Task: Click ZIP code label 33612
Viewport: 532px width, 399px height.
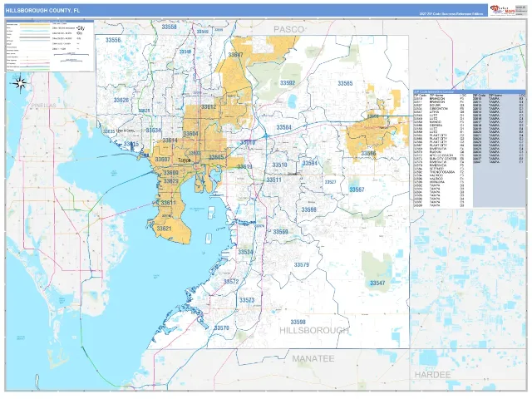Action: 209,107
